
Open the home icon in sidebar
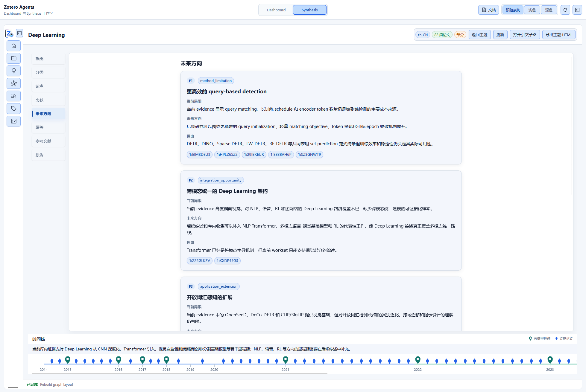pyautogui.click(x=14, y=46)
